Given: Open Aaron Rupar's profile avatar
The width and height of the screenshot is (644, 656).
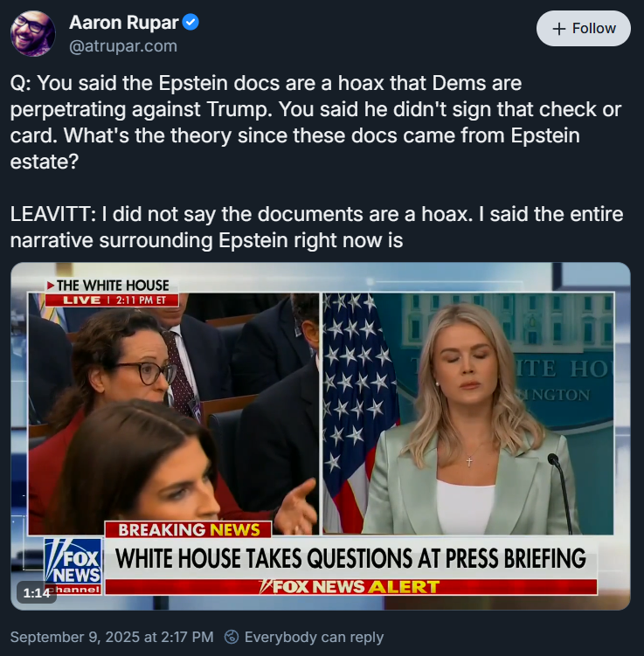Looking at the screenshot, I should pyautogui.click(x=32, y=33).
